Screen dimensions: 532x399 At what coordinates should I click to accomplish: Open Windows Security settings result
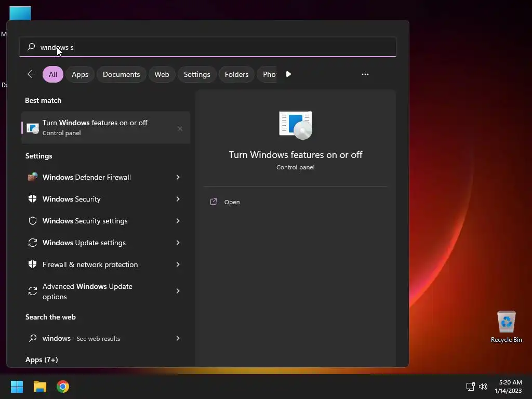[105, 221]
